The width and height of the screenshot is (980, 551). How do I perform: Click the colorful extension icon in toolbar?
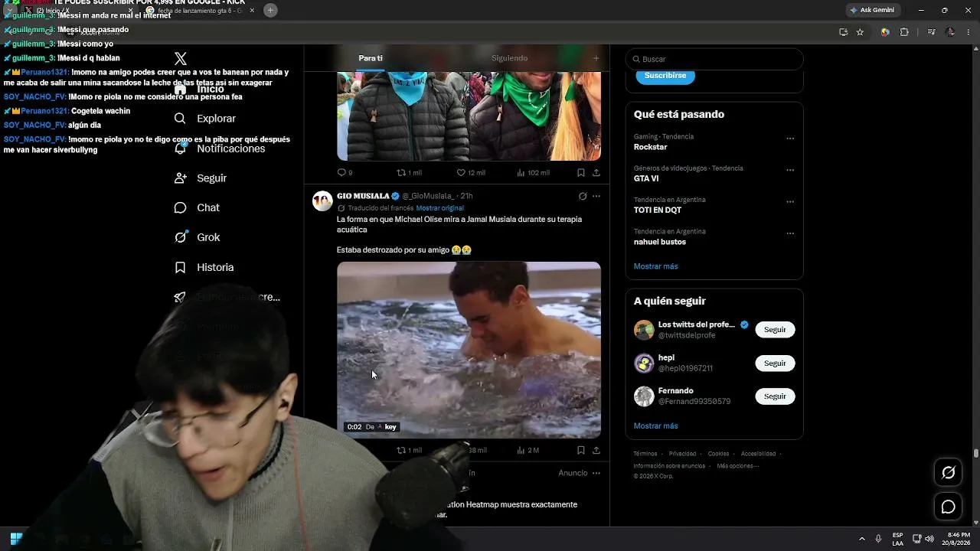click(885, 32)
